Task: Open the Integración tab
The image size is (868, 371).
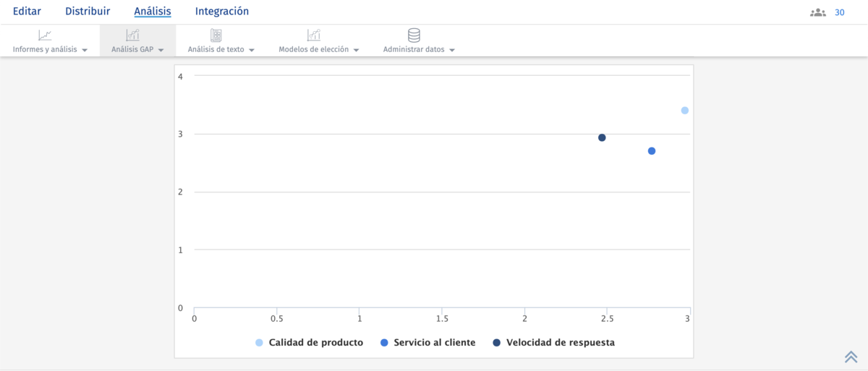Action: [x=221, y=12]
